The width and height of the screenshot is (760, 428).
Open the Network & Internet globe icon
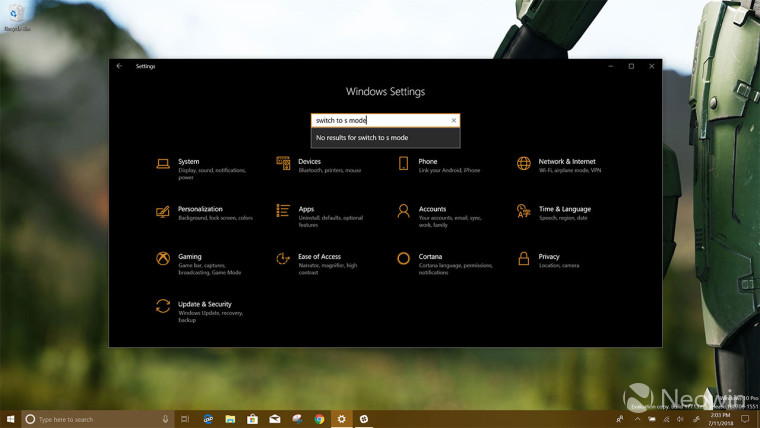pyautogui.click(x=523, y=163)
